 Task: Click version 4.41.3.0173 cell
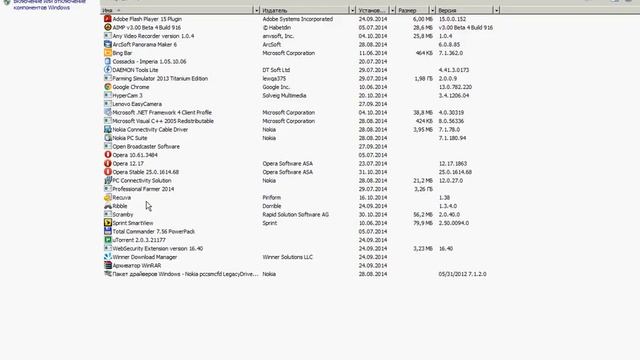pos(454,70)
